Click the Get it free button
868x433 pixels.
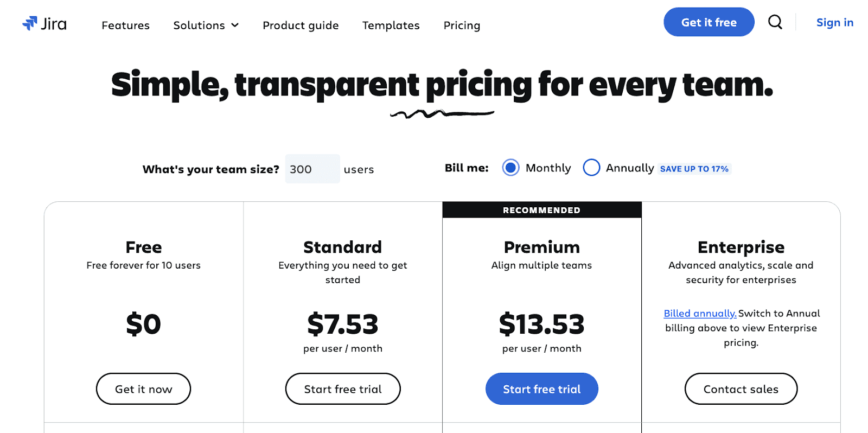pyautogui.click(x=709, y=22)
